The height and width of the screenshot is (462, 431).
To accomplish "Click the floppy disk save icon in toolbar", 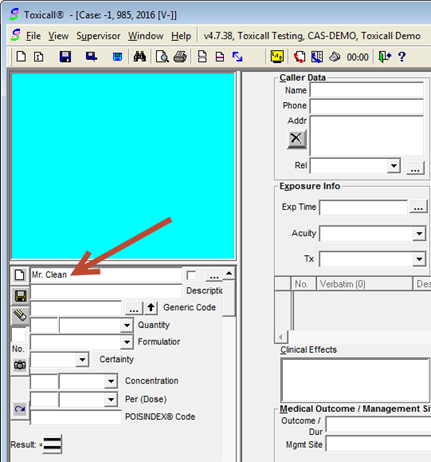I will pyautogui.click(x=65, y=57).
